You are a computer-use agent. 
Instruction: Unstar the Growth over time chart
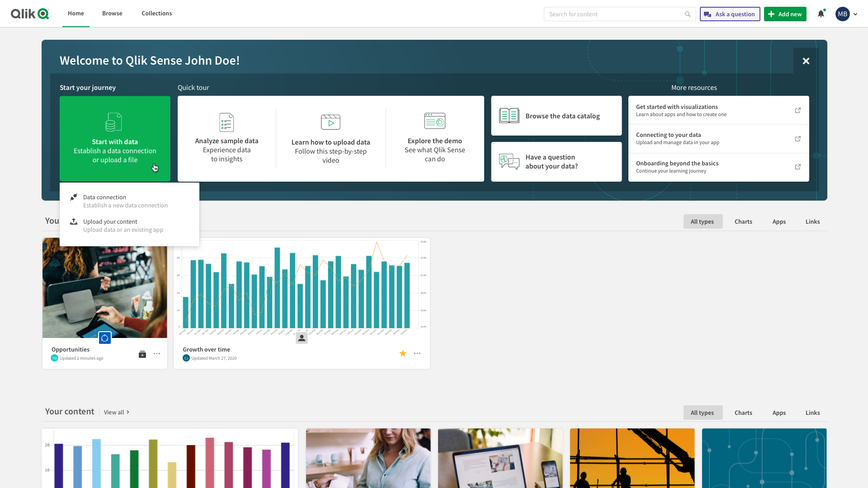coord(402,353)
